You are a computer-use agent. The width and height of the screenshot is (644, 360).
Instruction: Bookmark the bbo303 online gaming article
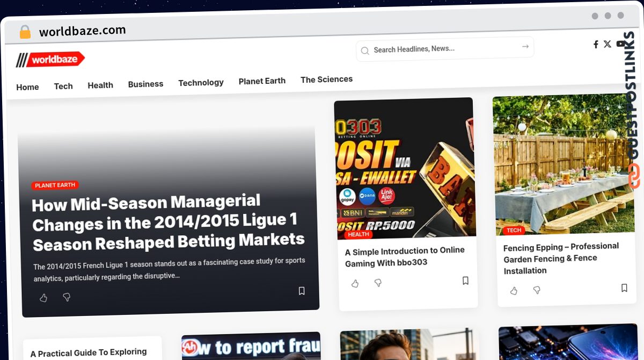coord(465,280)
